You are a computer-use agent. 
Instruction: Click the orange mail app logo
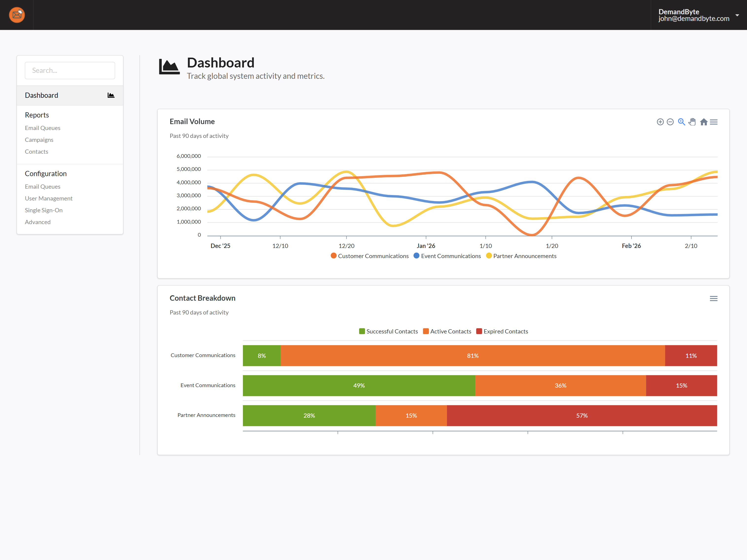coord(17,15)
